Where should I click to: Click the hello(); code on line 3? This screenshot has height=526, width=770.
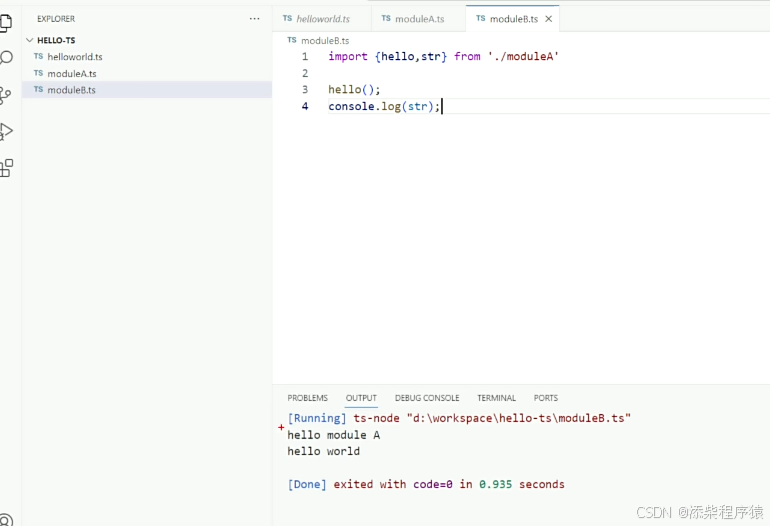pos(354,89)
